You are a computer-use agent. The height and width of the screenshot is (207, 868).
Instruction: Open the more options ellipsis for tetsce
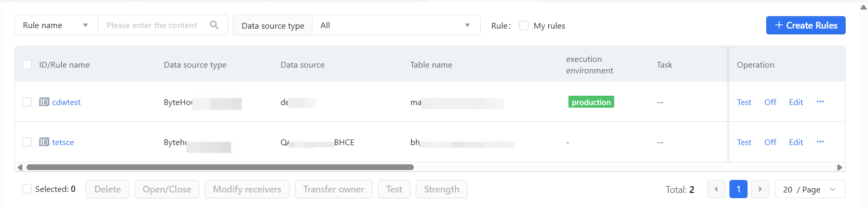pyautogui.click(x=820, y=141)
